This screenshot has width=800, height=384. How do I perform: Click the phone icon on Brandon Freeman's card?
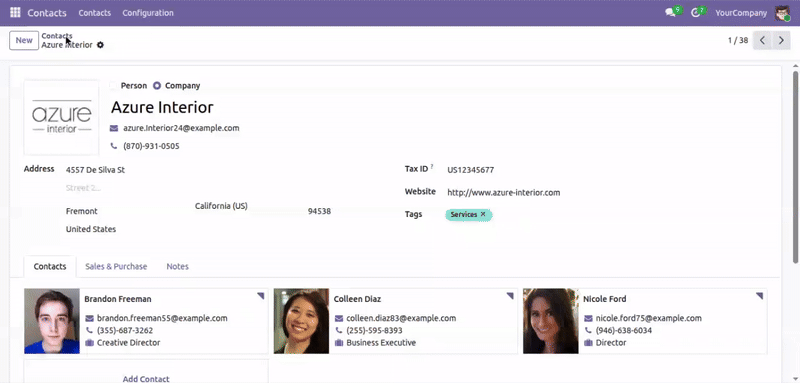click(89, 330)
